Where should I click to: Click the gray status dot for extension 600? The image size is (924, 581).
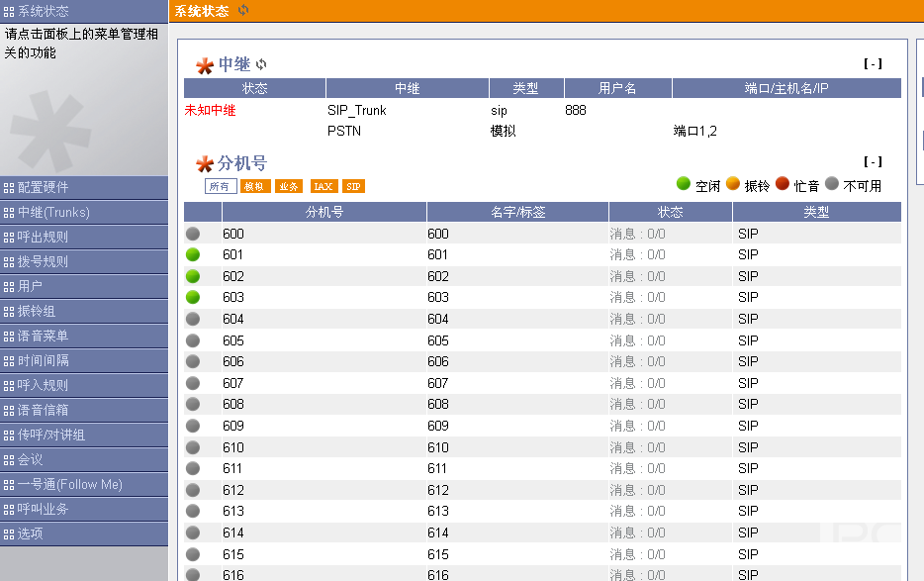(193, 234)
